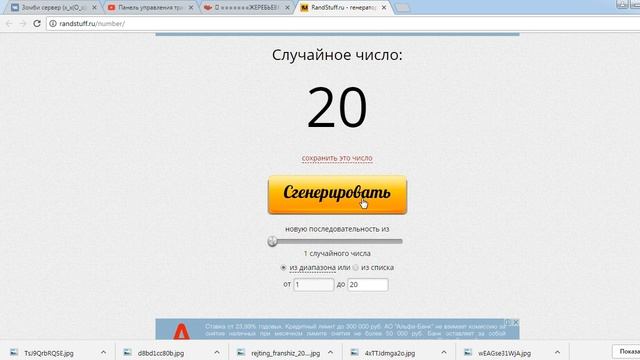The image size is (640, 360).
Task: Switch to the Панель управления YouTube tab
Action: (x=150, y=7)
